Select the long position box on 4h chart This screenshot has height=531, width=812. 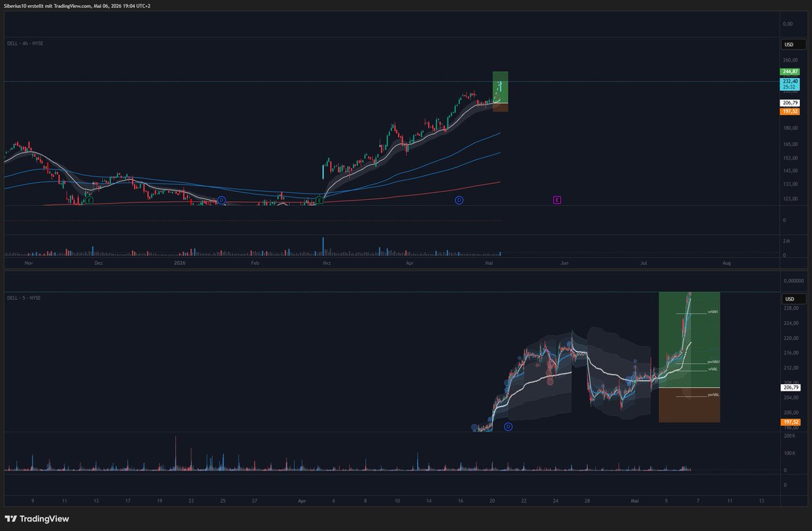pyautogui.click(x=500, y=91)
